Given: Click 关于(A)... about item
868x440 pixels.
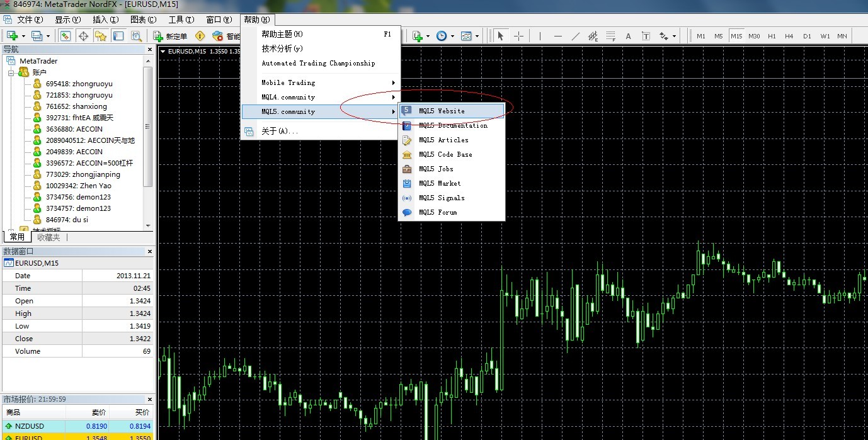Looking at the screenshot, I should click(320, 131).
